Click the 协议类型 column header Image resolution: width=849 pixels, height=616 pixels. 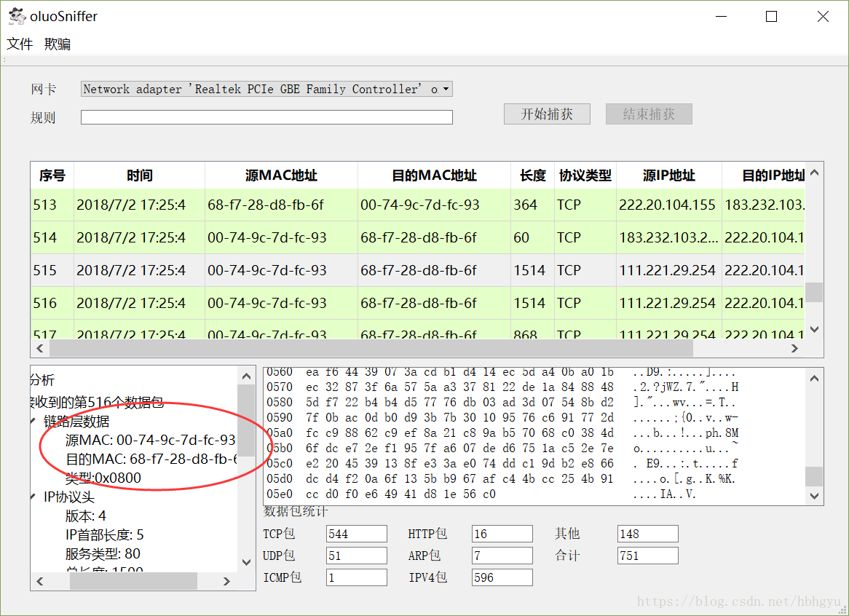coord(585,175)
